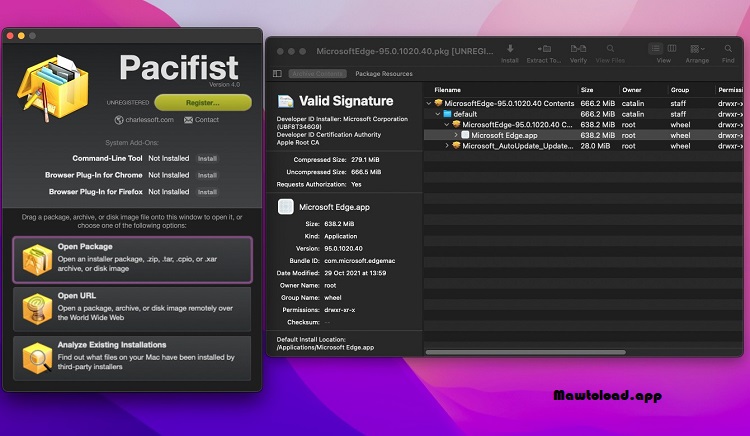The width and height of the screenshot is (750, 436).
Task: Collapse MicrosoftEdge-95.0.1020.40 Contents row
Action: (x=429, y=103)
